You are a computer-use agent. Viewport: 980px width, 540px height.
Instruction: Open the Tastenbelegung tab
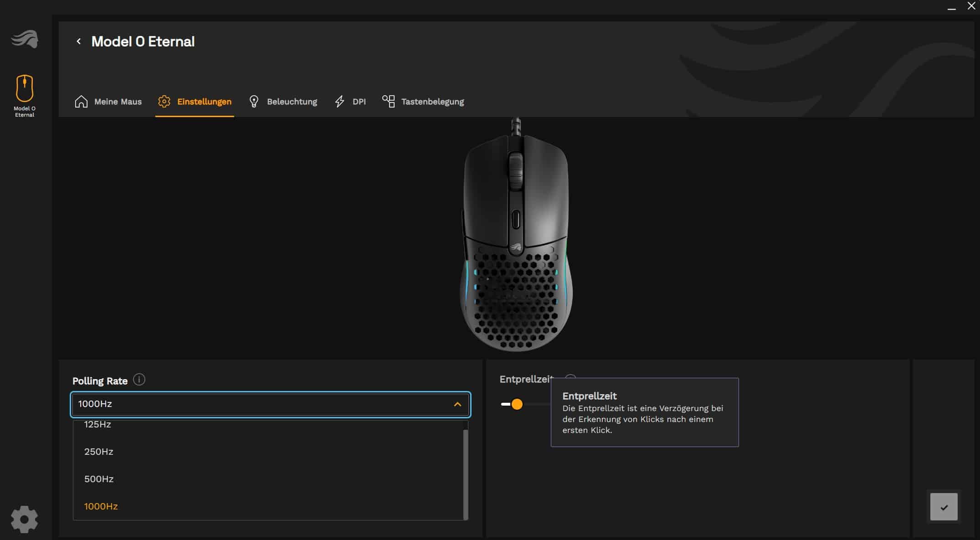tap(432, 102)
